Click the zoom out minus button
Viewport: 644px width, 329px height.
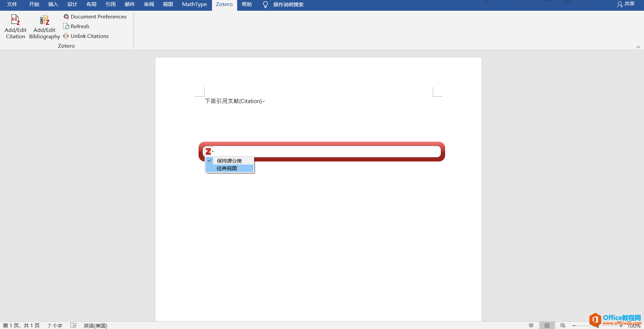coord(574,326)
